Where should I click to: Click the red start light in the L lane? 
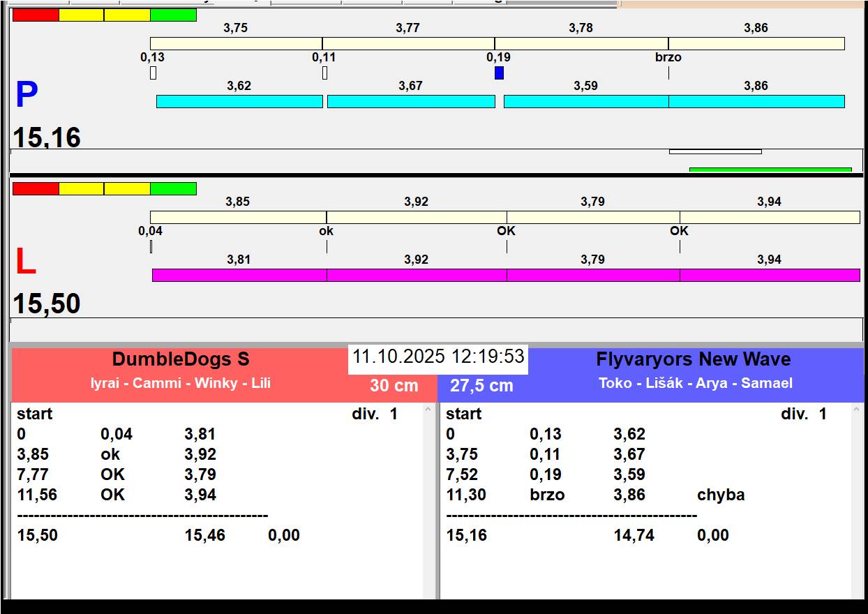[x=36, y=188]
